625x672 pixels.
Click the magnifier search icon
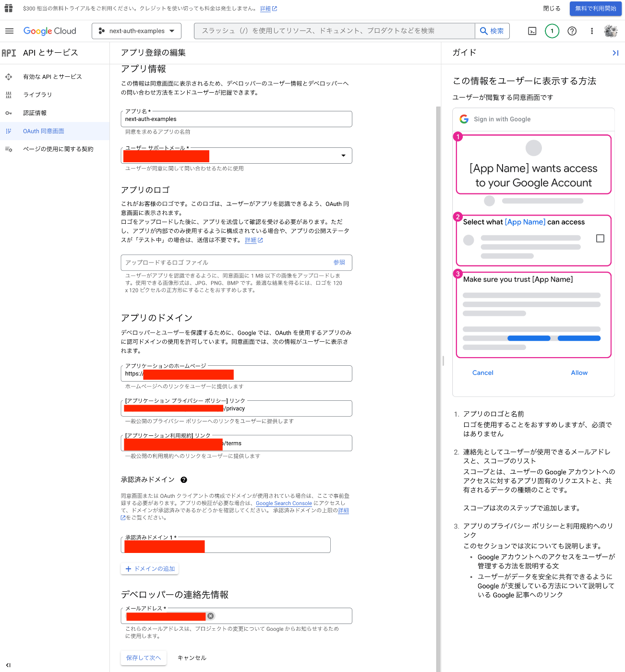[x=484, y=31]
